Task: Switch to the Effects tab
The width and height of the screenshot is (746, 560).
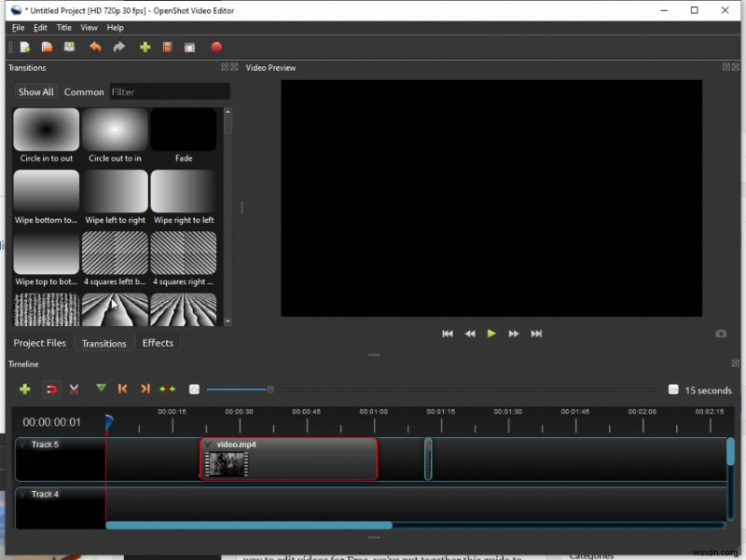Action: tap(158, 343)
